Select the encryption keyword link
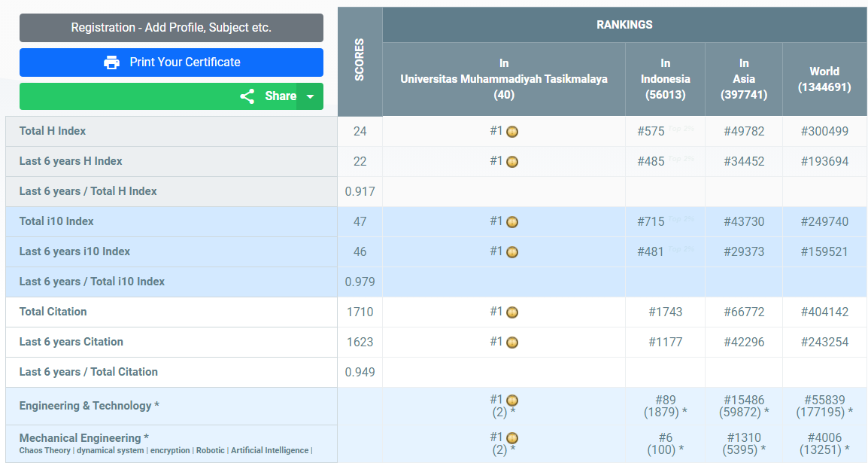Screen dimensions: 868x466 pos(171,451)
